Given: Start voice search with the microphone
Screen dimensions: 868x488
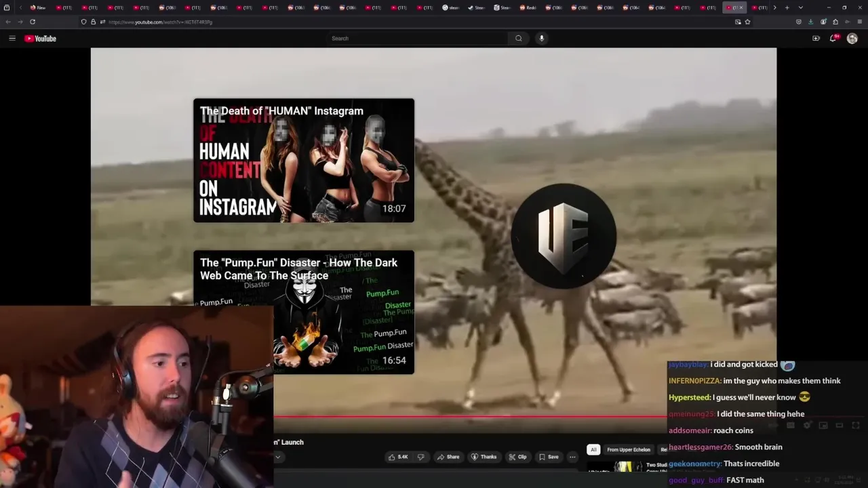Looking at the screenshot, I should 541,39.
